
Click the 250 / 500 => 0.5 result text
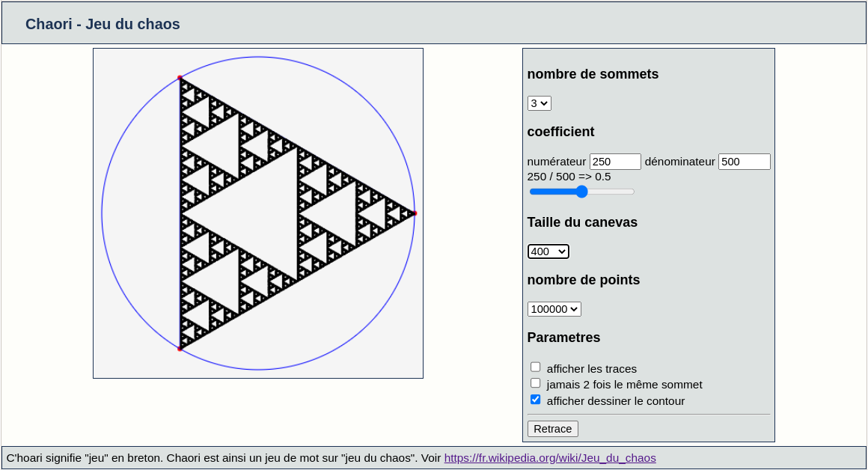[x=569, y=177]
